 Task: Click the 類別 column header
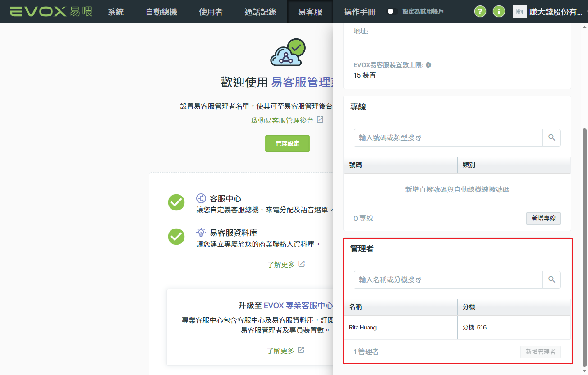[514, 165]
